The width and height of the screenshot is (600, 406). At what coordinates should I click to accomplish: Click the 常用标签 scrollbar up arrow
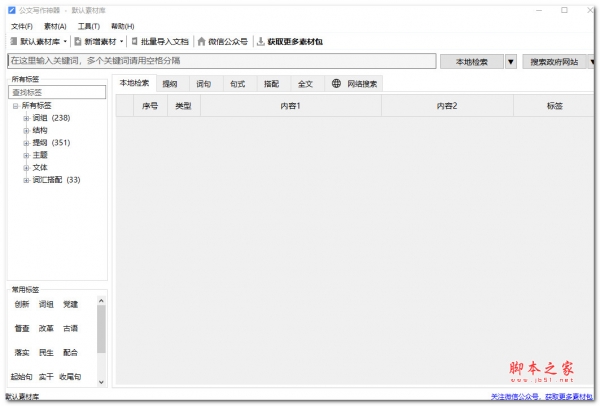(101, 301)
